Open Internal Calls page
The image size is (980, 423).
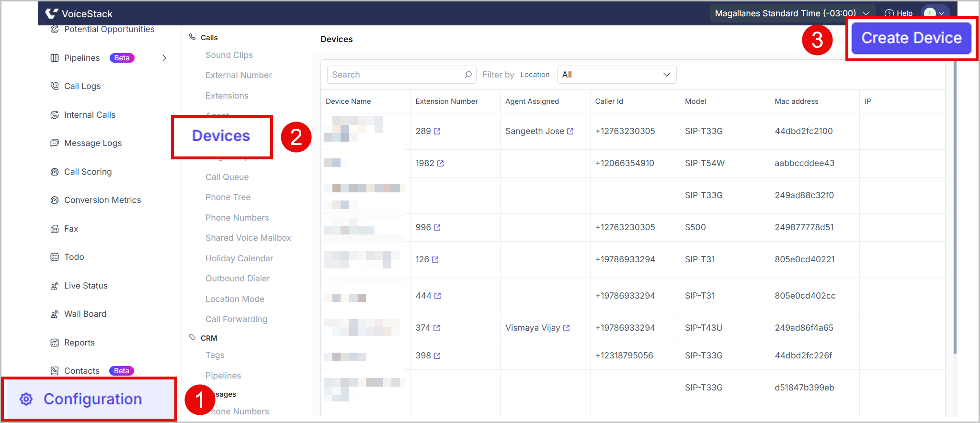90,115
